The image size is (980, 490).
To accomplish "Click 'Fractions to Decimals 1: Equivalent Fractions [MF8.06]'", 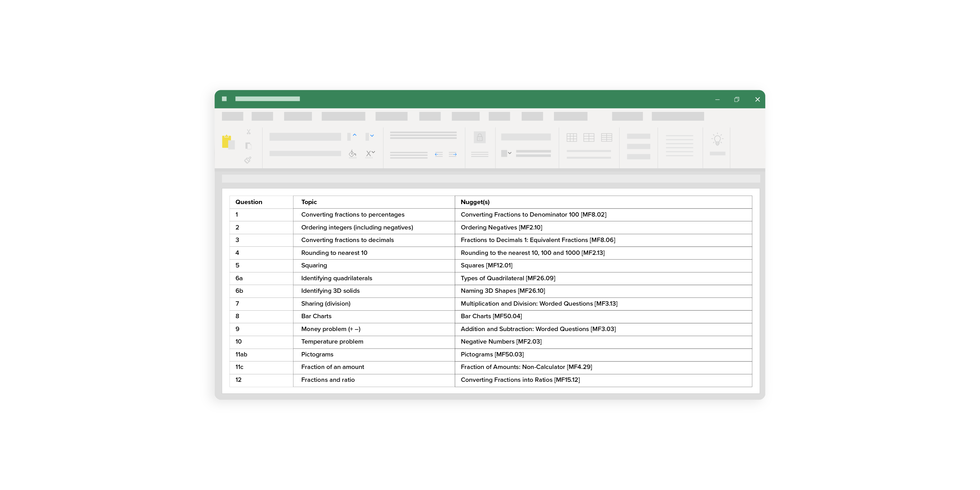I will 603,240.
